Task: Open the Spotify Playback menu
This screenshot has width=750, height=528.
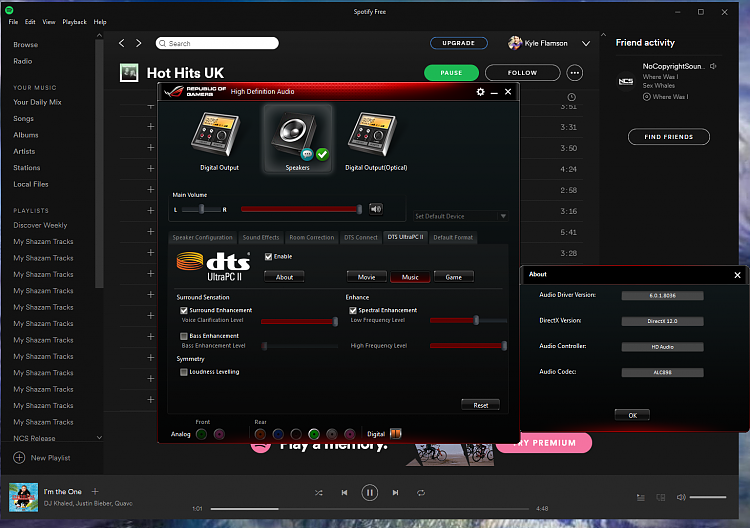Action: 74,22
